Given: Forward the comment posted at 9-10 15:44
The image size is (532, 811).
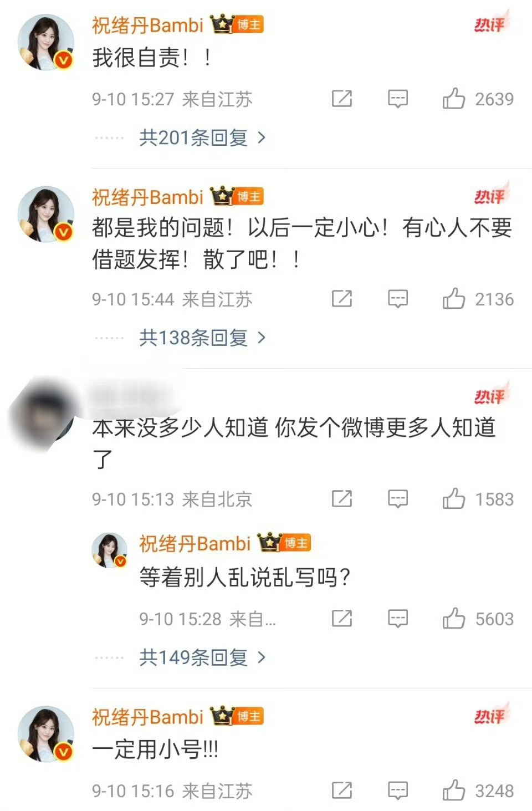Looking at the screenshot, I should (342, 299).
